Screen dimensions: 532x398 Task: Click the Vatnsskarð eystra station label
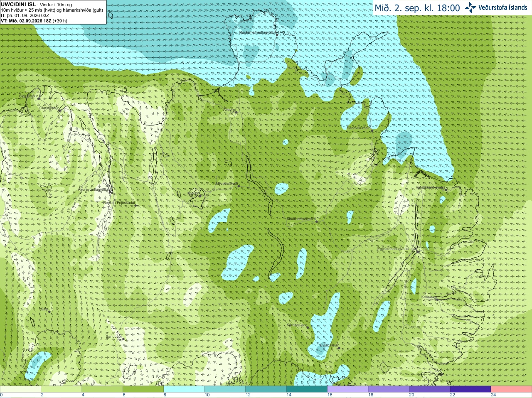click(431, 187)
